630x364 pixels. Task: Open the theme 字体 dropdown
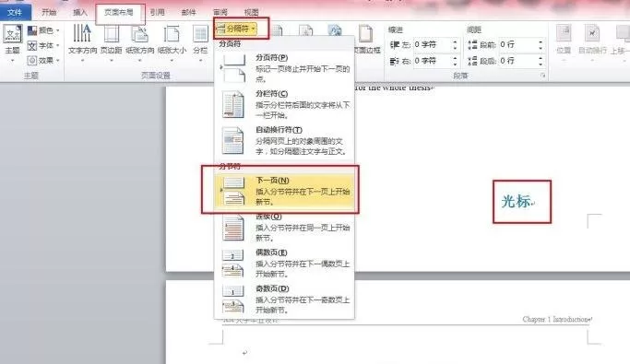[x=43, y=45]
